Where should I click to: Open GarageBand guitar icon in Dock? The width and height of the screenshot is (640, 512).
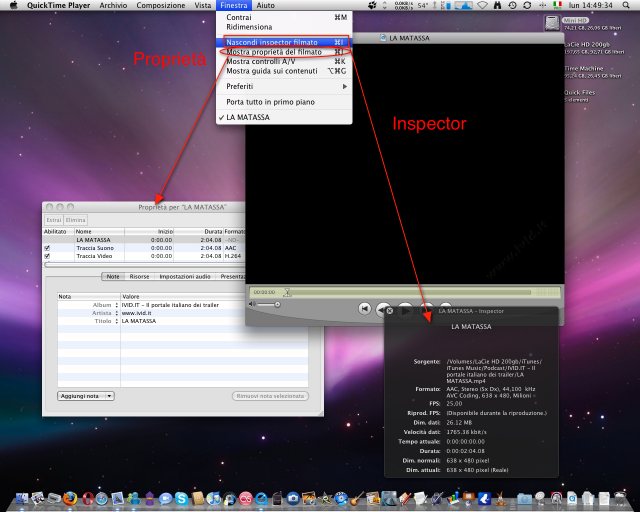(x=357, y=498)
